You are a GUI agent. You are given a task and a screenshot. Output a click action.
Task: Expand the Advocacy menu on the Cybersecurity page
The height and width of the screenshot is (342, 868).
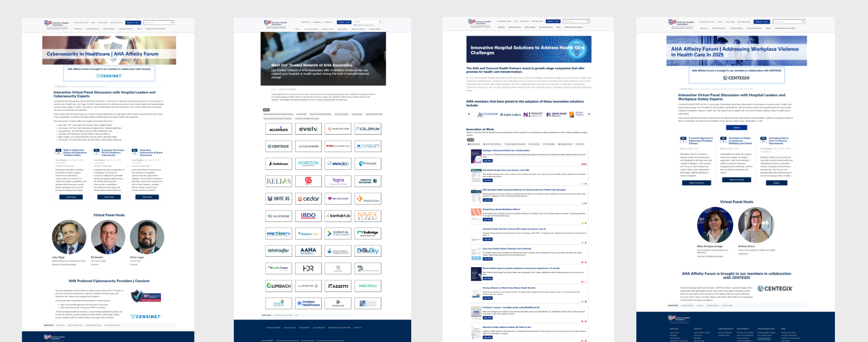[79, 29]
